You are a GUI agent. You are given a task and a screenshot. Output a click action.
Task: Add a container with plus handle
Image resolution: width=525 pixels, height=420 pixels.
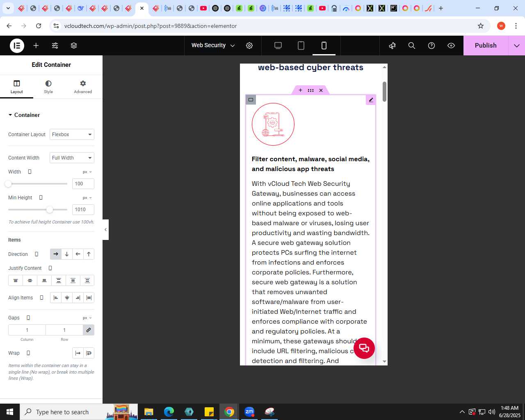[300, 90]
